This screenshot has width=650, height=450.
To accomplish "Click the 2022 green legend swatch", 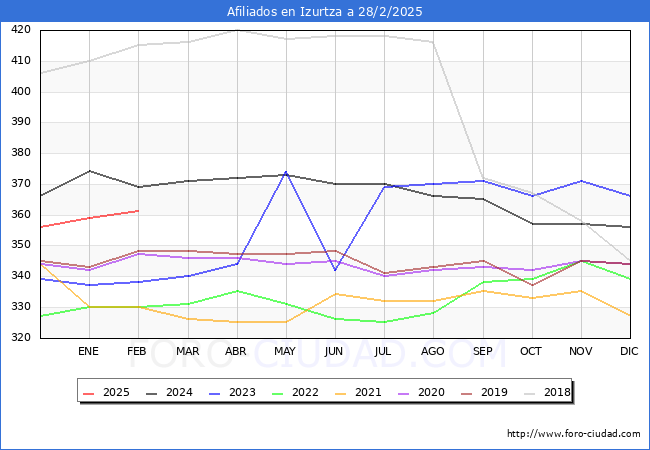I will click(277, 393).
